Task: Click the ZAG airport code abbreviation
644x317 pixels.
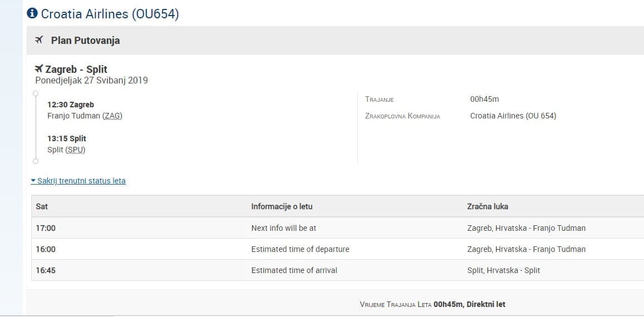Action: pyautogui.click(x=112, y=116)
